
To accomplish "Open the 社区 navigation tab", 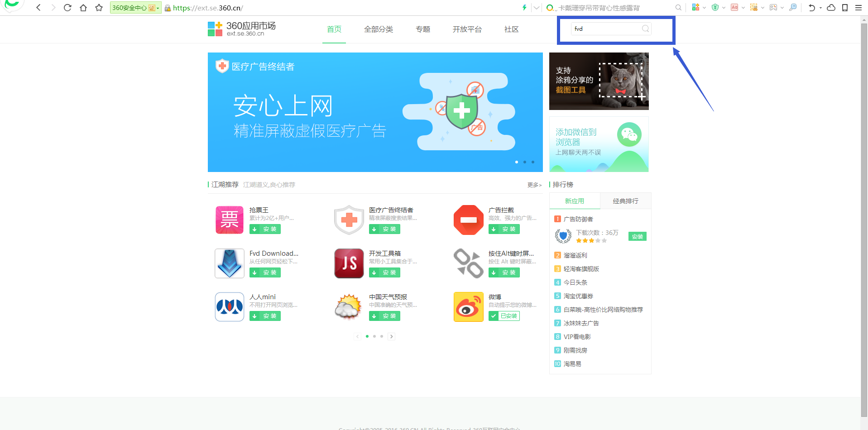I will (x=512, y=29).
